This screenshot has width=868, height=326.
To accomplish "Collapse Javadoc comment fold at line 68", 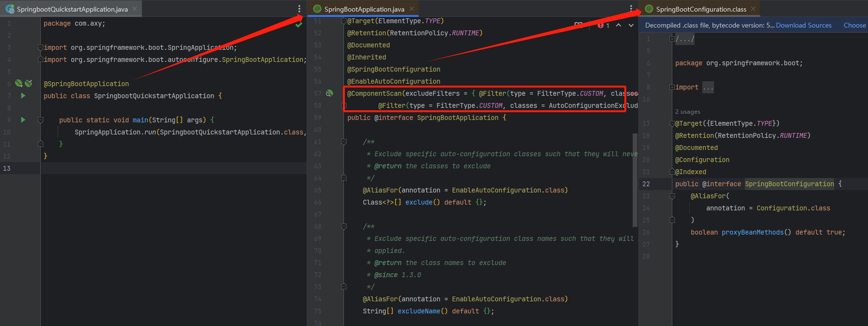I will (x=344, y=226).
